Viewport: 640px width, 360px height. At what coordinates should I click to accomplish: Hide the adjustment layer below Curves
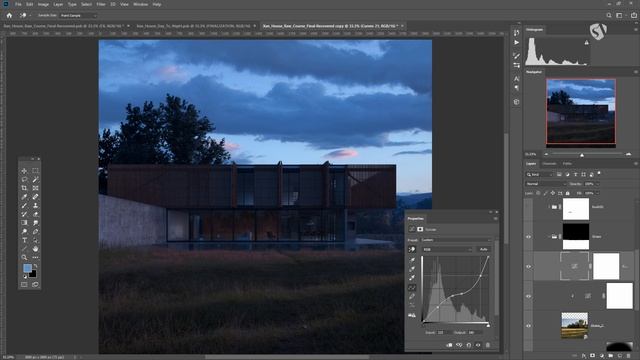pyautogui.click(x=529, y=296)
